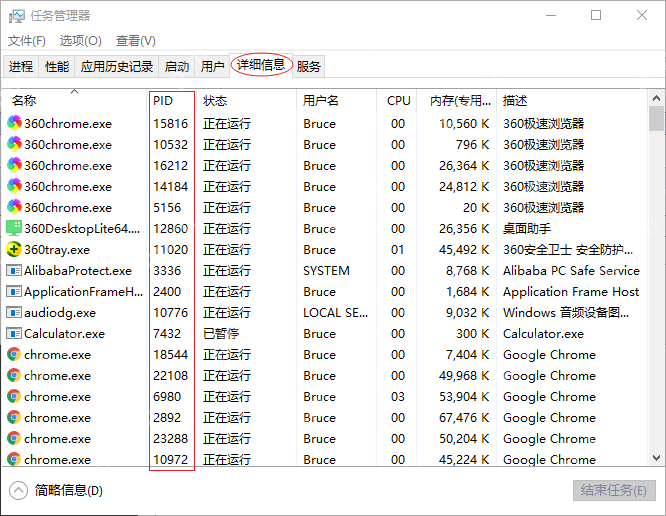Click the Application Frame Host description

571,292
